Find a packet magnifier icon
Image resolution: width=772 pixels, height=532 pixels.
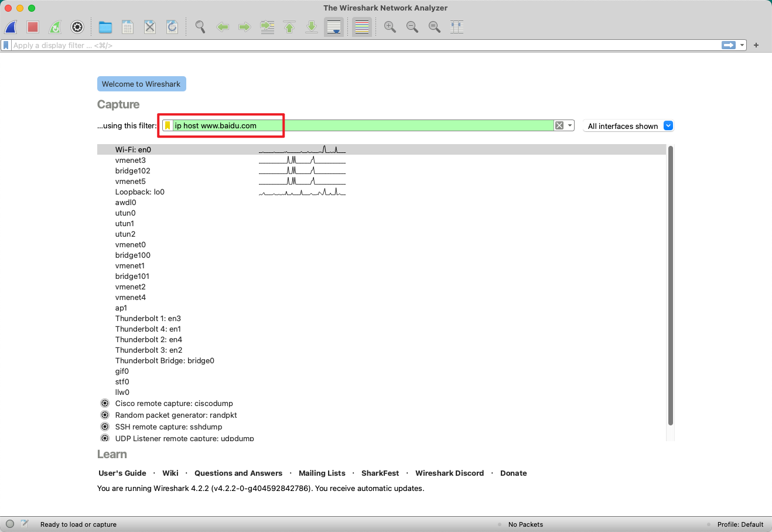pos(200,27)
